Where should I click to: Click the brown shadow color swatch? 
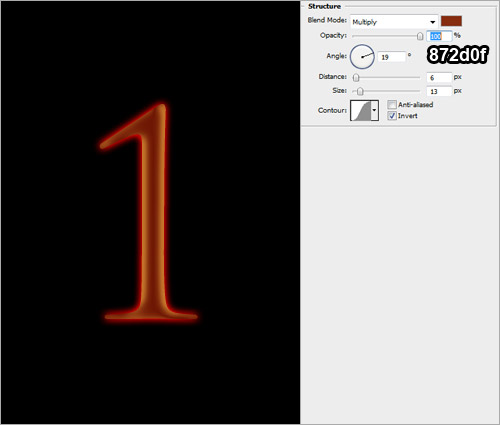tap(451, 21)
